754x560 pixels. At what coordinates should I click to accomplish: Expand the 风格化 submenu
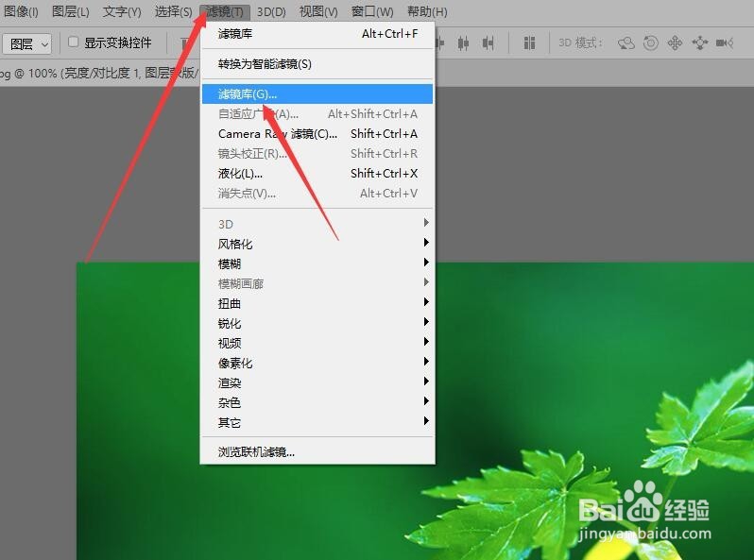pos(317,243)
